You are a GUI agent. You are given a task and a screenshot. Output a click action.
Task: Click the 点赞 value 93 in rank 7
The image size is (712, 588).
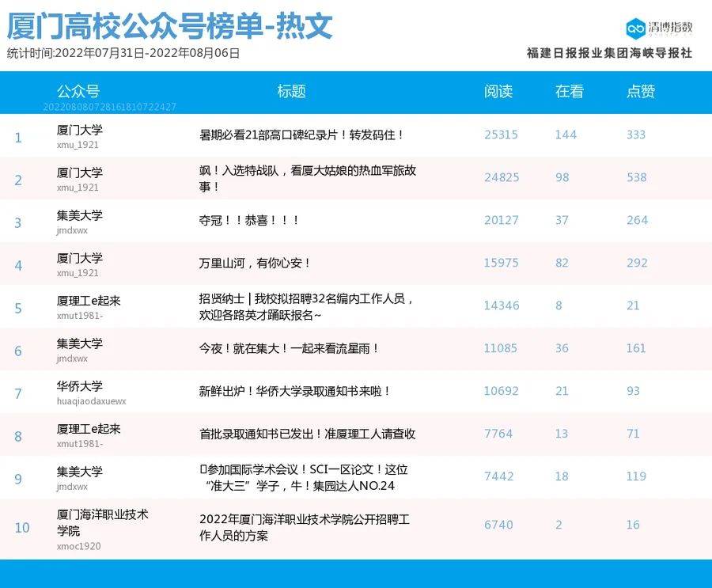pyautogui.click(x=633, y=391)
